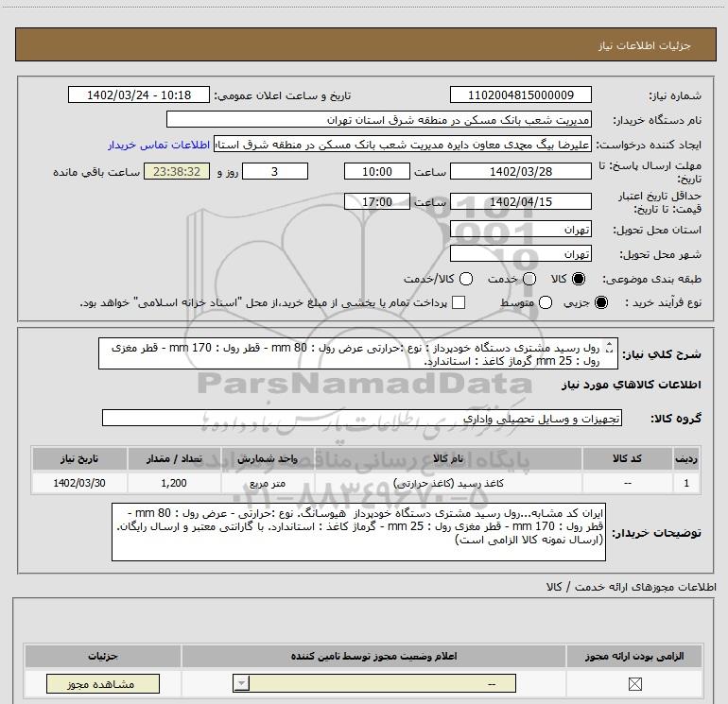The width and height of the screenshot is (728, 704).
Task: Click the general need description textbox
Action: pyautogui.click(x=358, y=353)
